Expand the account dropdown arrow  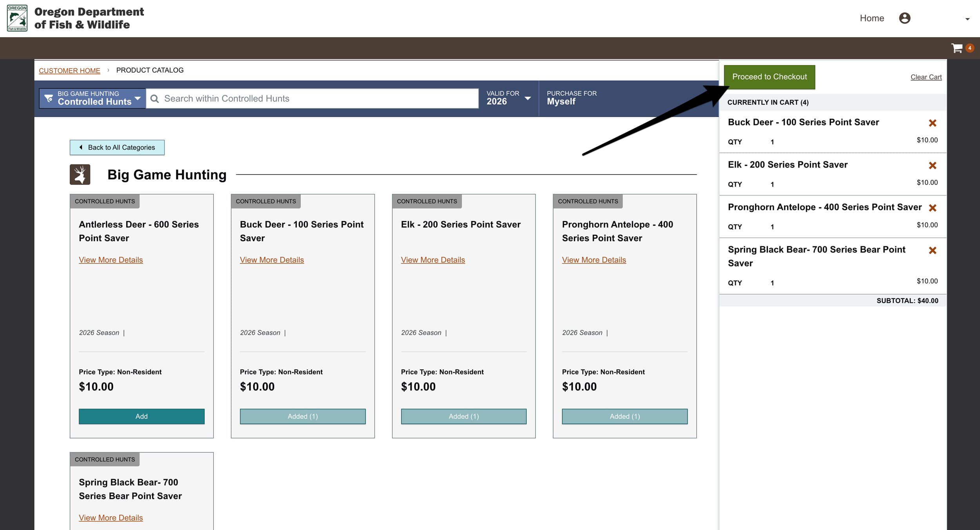[967, 19]
